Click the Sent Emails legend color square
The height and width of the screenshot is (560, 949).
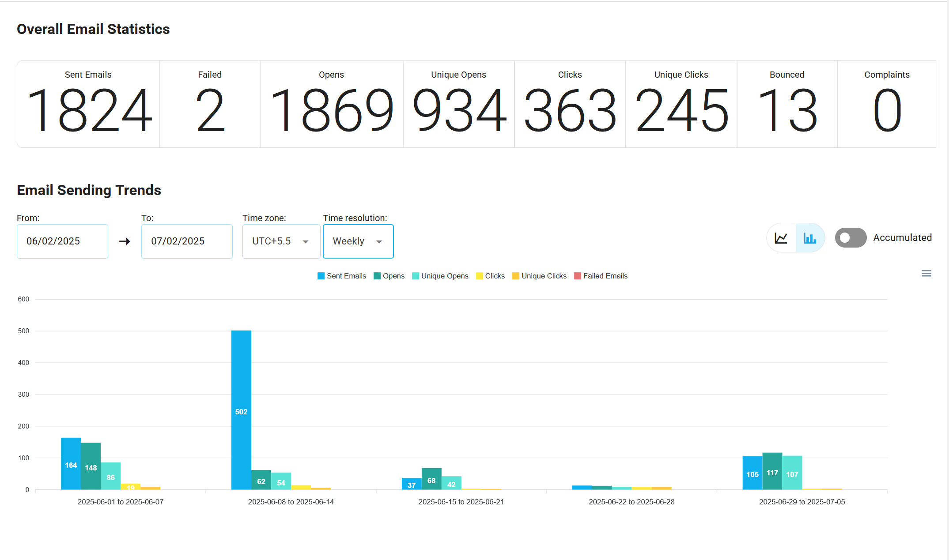321,276
